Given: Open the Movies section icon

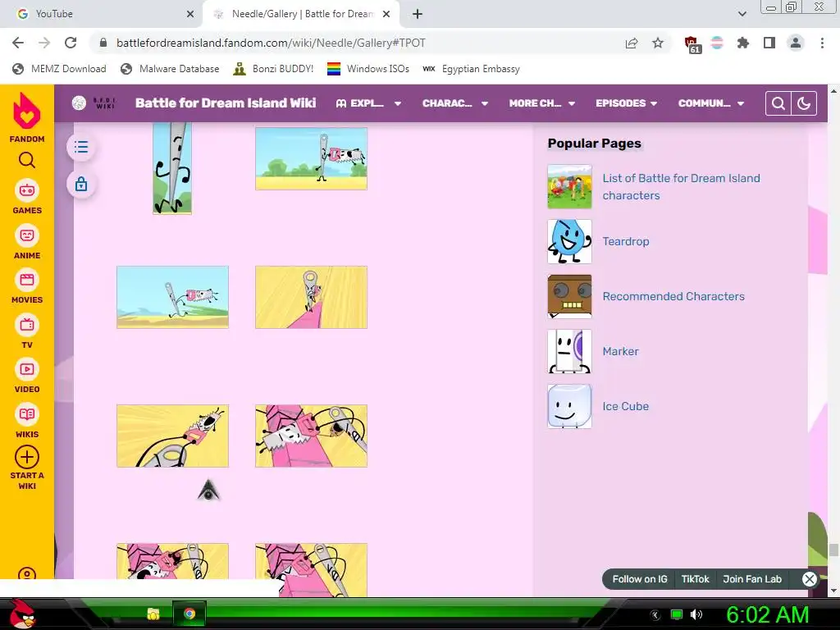Looking at the screenshot, I should click(x=27, y=280).
